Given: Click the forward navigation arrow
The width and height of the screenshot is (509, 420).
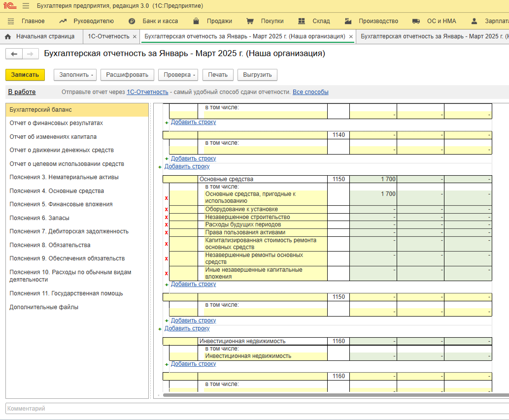Looking at the screenshot, I should (30, 54).
